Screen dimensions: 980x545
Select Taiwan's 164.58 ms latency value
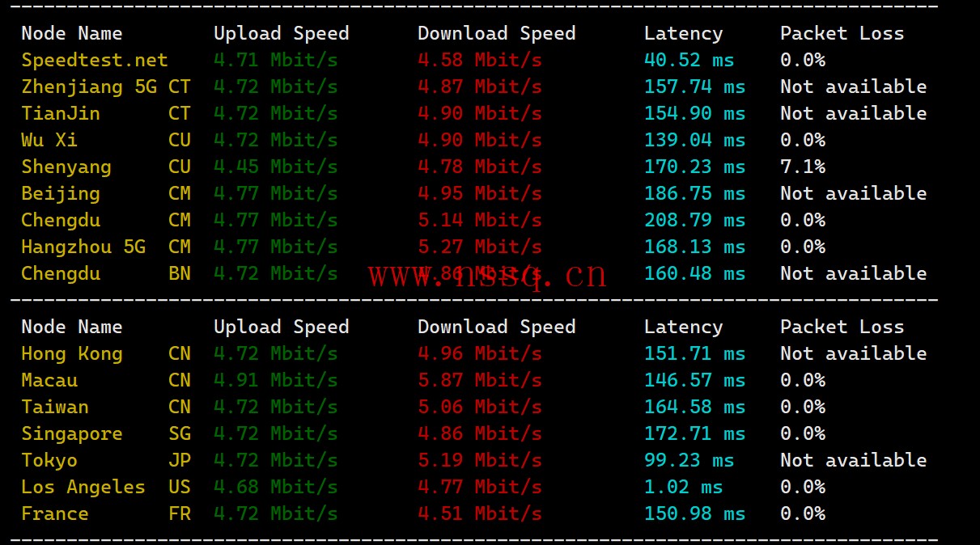click(695, 407)
